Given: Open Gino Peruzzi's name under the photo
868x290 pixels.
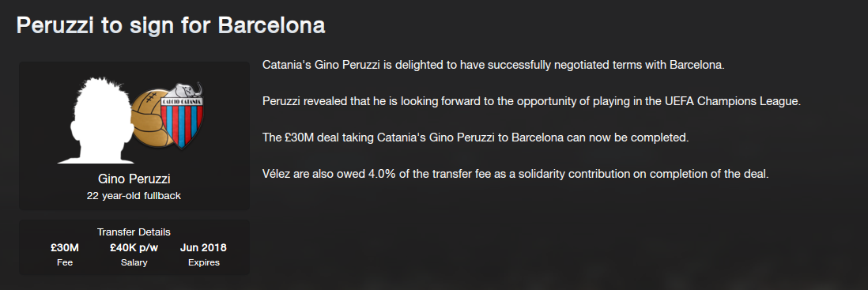Looking at the screenshot, I should [x=134, y=179].
